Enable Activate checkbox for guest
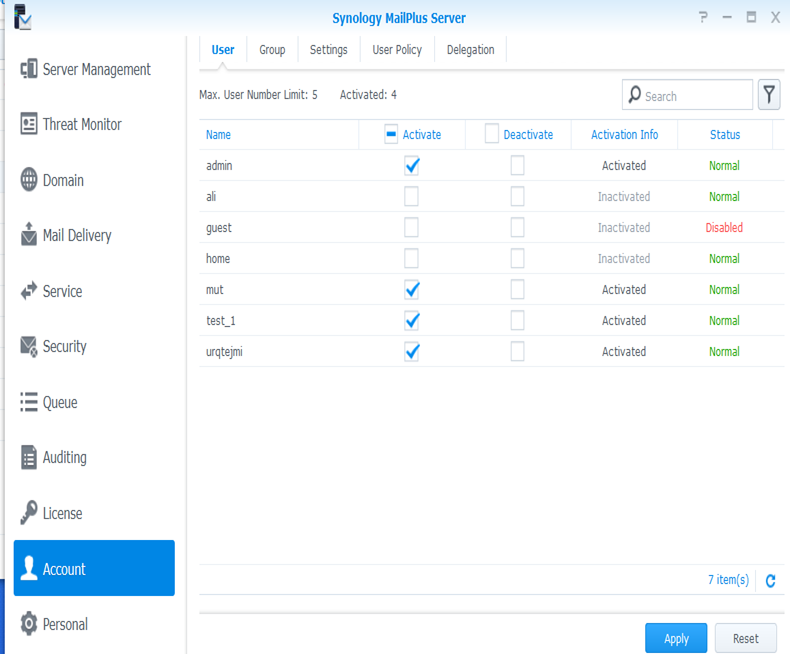 pyautogui.click(x=412, y=227)
